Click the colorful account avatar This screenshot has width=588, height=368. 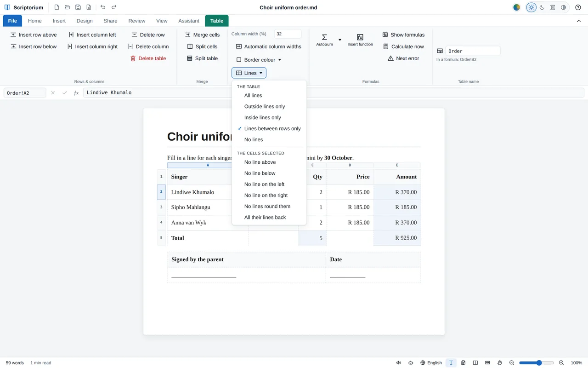(x=517, y=7)
